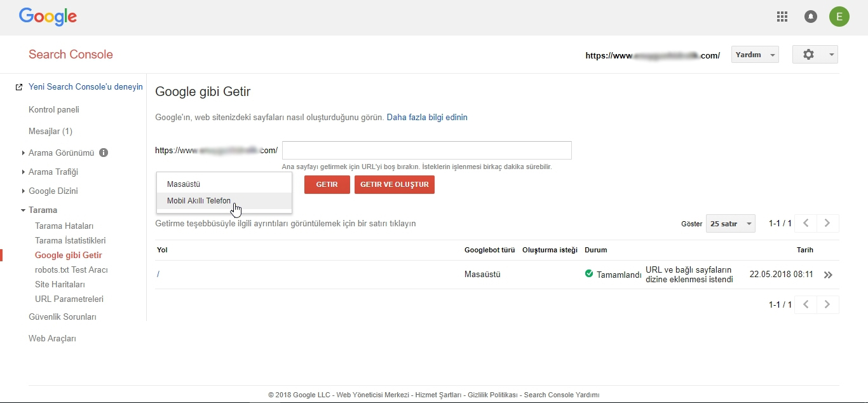Click the Google logo
868x403 pixels.
48,17
